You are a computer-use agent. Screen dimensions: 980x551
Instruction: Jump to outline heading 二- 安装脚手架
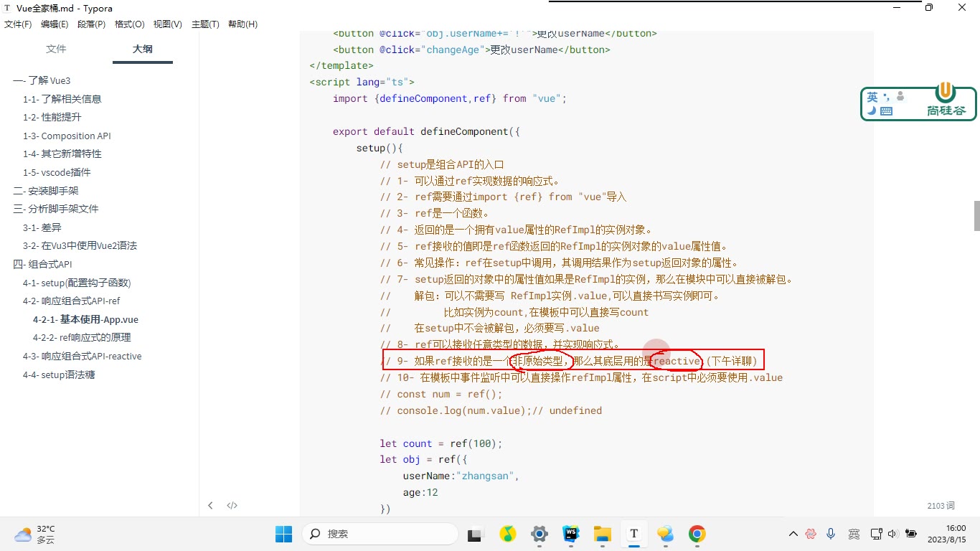click(x=46, y=191)
